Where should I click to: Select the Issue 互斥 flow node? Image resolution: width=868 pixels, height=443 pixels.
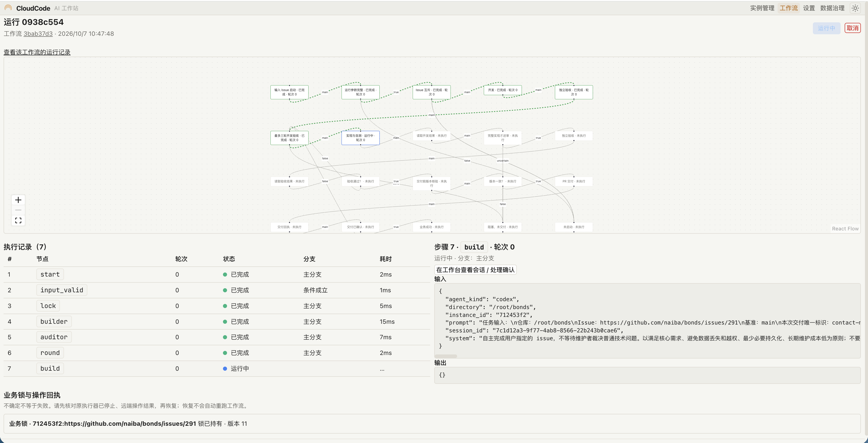432,92
